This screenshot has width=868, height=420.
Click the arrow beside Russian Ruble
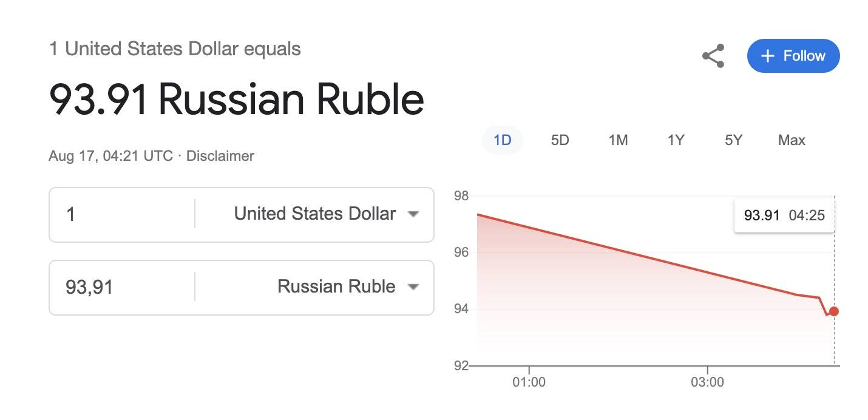[x=413, y=287]
